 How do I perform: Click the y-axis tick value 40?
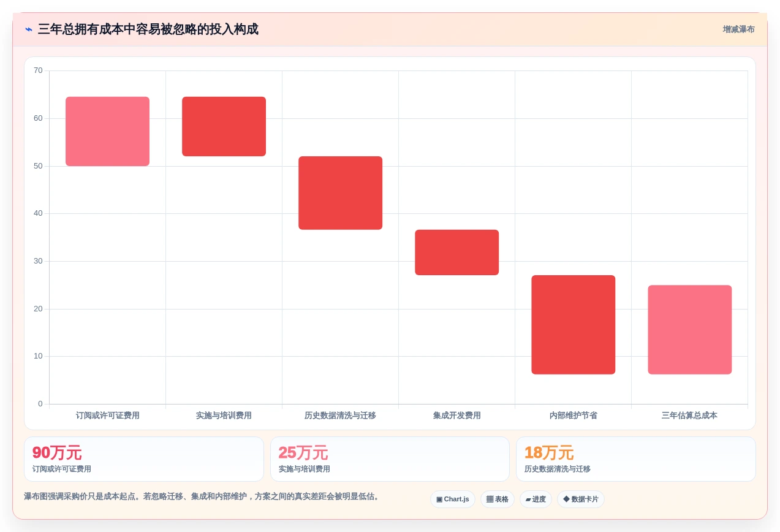click(x=38, y=213)
